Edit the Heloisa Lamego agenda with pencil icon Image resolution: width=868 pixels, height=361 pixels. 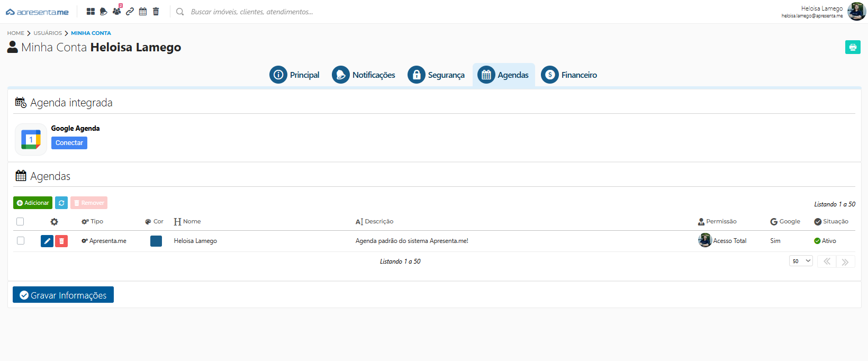click(x=47, y=241)
